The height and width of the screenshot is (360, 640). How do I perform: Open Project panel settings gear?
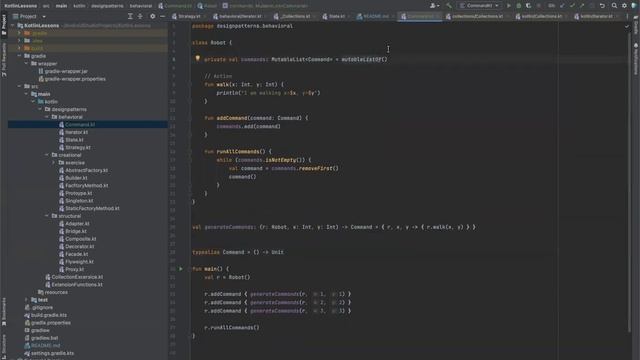153,16
